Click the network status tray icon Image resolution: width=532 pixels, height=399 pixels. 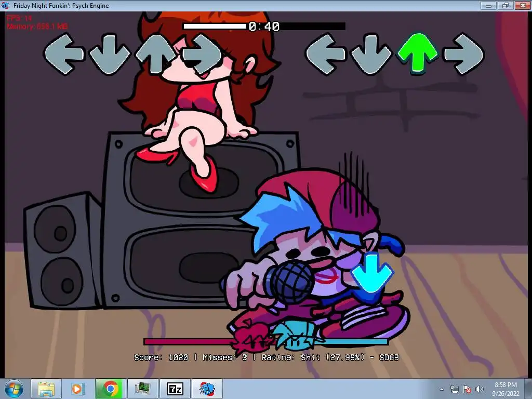[454, 389]
